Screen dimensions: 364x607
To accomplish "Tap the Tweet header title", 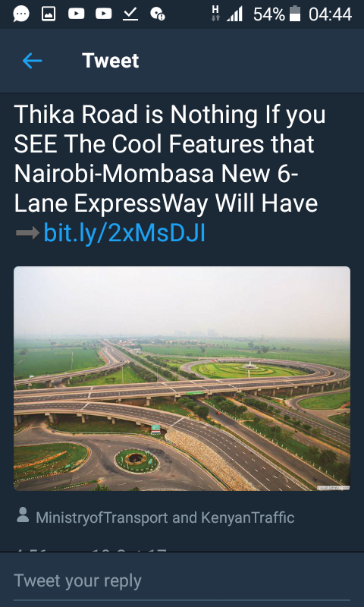I will tap(110, 61).
